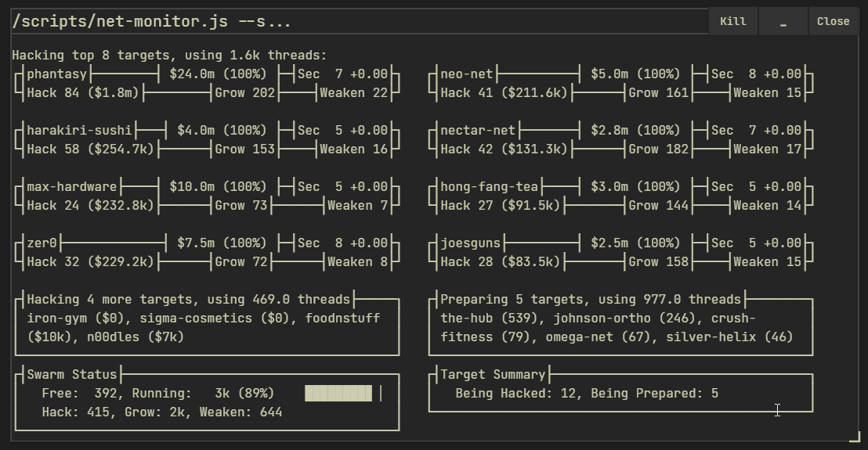Click the Target Summary heading
This screenshot has width=868, height=450.
pyautogui.click(x=493, y=375)
